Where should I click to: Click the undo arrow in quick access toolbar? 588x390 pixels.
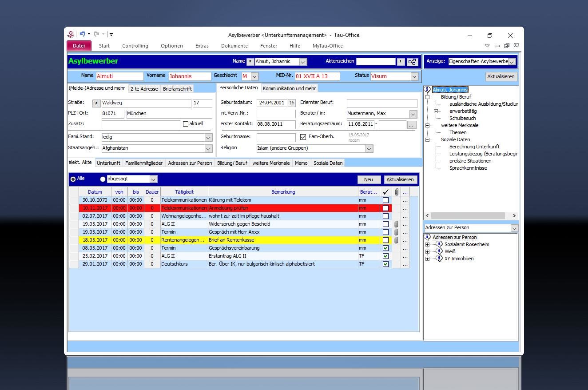click(82, 34)
